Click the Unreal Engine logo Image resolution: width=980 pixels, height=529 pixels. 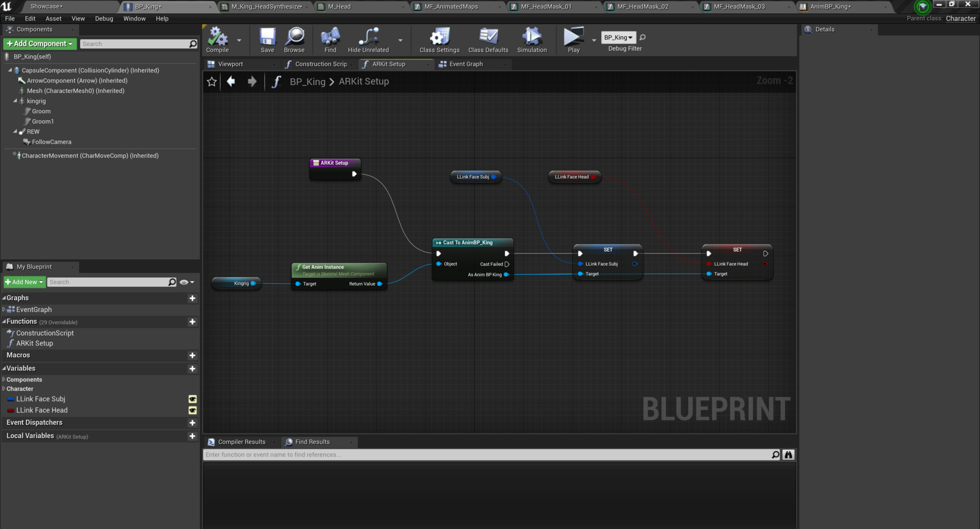[7, 6]
